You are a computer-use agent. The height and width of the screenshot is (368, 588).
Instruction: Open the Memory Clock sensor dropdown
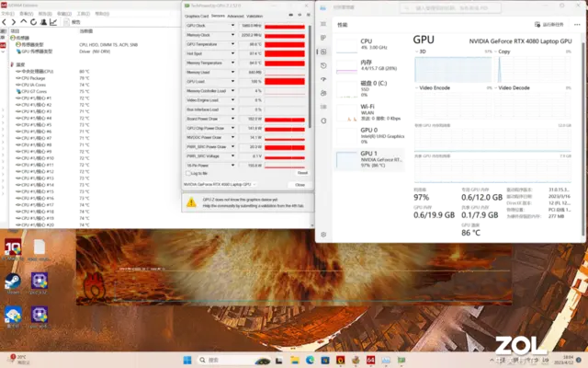click(x=232, y=35)
